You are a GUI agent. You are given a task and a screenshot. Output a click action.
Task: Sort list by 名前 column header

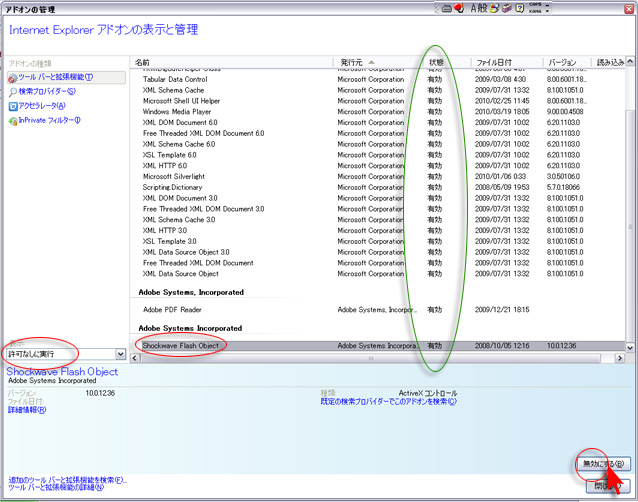pos(230,62)
